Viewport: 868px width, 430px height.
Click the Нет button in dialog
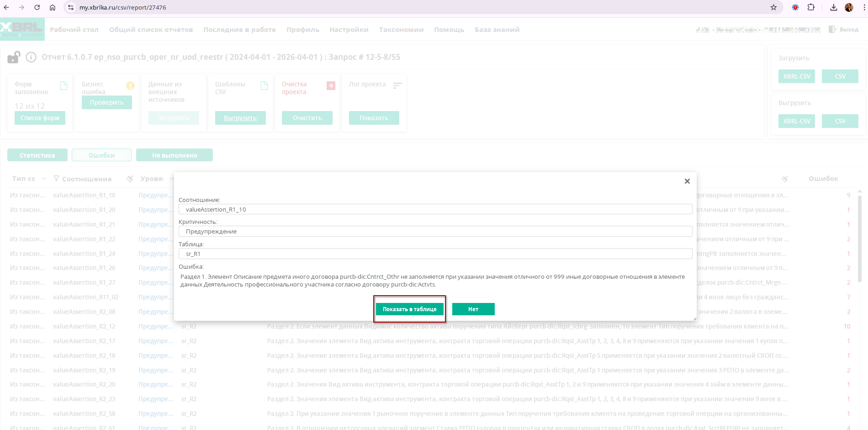pos(473,309)
